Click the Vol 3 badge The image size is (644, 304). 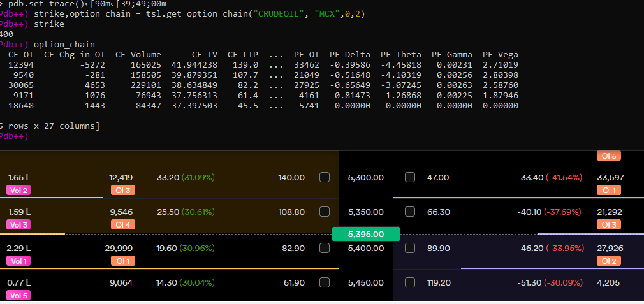pos(18,224)
